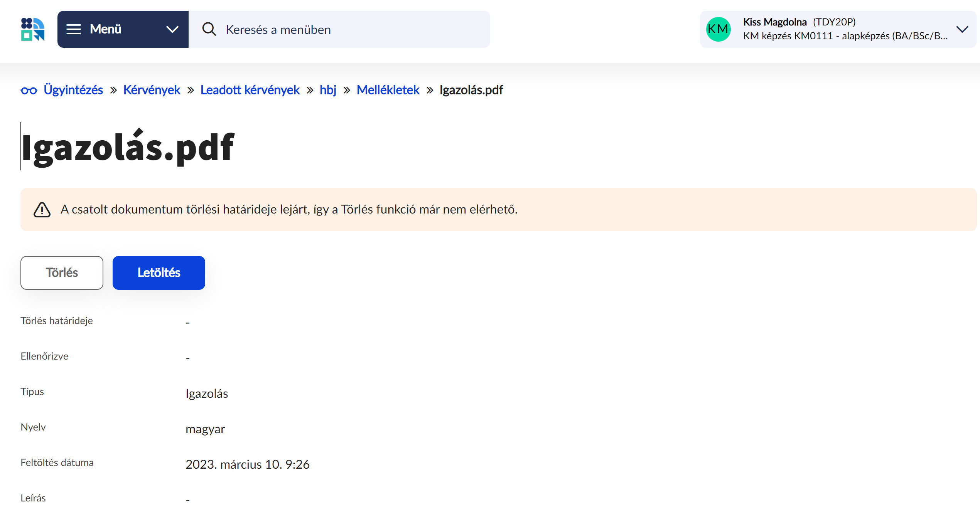
Task: Navigate to Leadott kérvények
Action: pos(250,90)
